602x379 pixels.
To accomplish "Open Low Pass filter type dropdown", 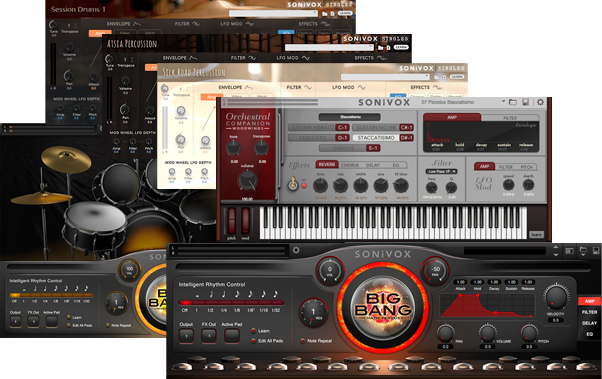I will pyautogui.click(x=442, y=171).
